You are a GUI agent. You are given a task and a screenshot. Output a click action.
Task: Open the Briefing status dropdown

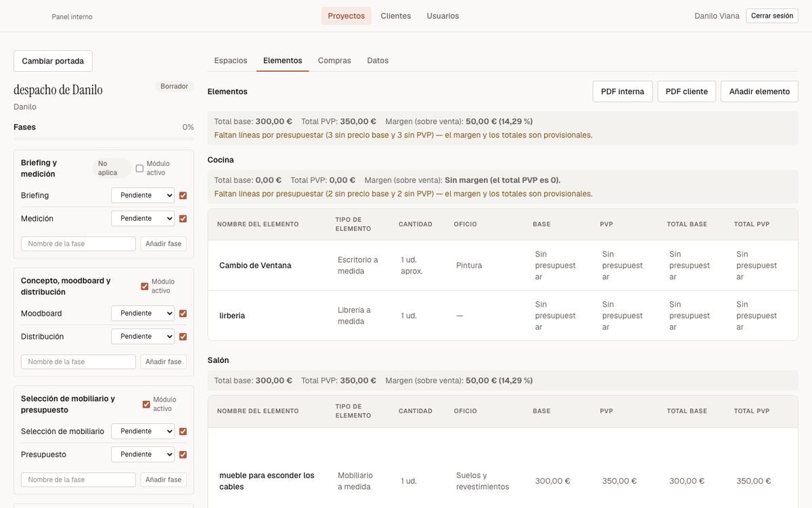[143, 196]
